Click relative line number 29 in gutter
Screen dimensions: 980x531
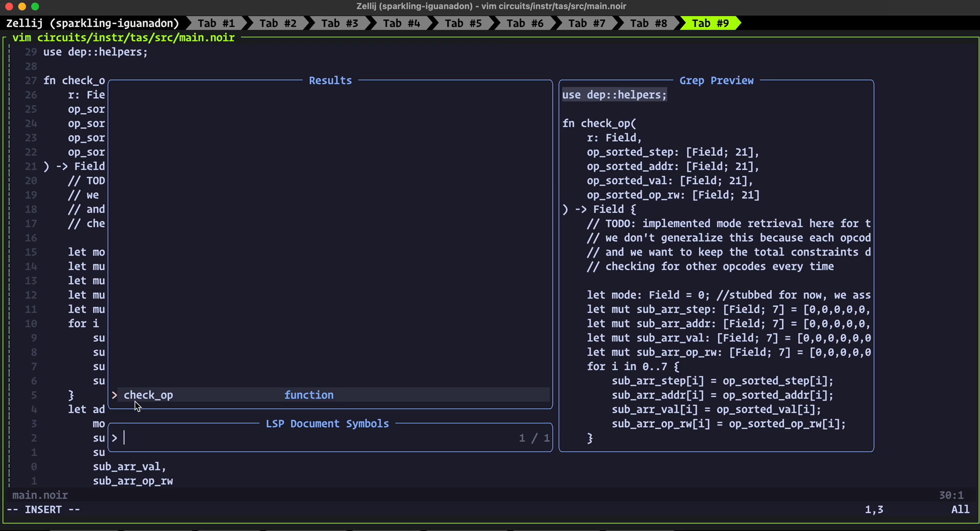31,52
